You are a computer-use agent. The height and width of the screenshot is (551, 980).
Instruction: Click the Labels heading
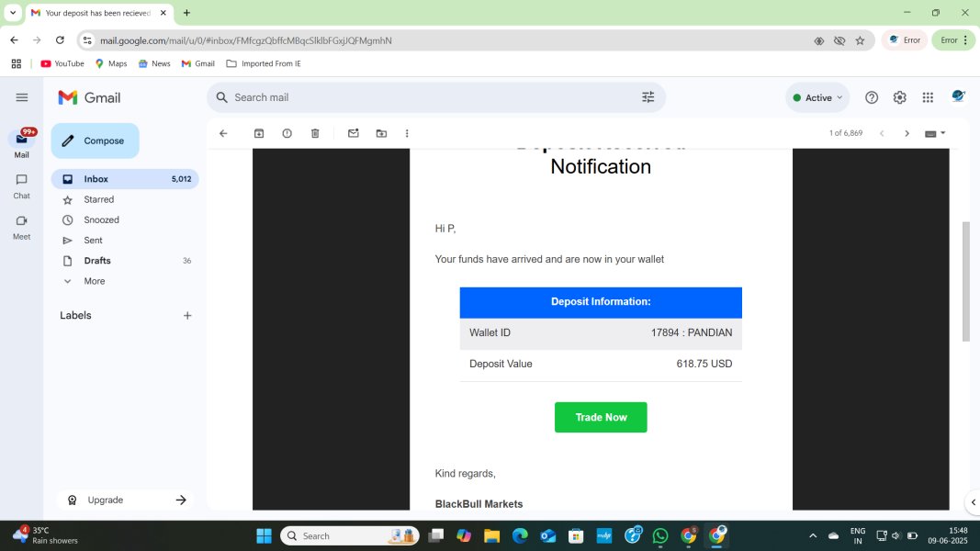(75, 316)
